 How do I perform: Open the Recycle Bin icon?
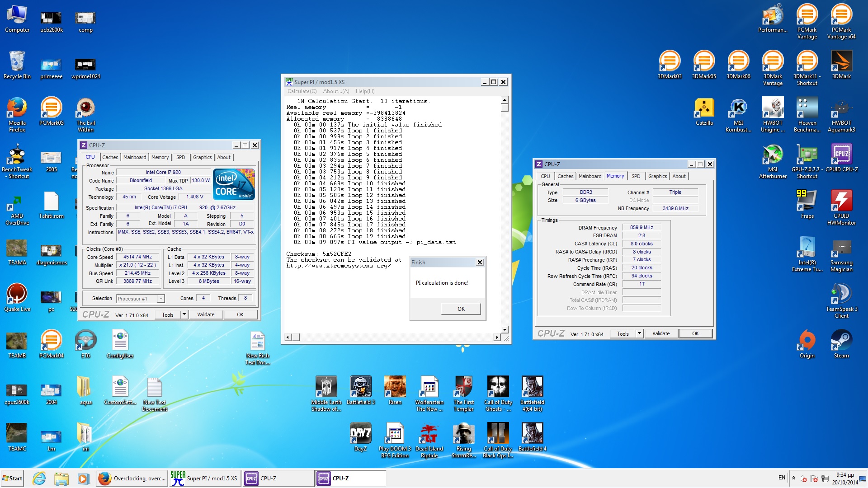17,65
